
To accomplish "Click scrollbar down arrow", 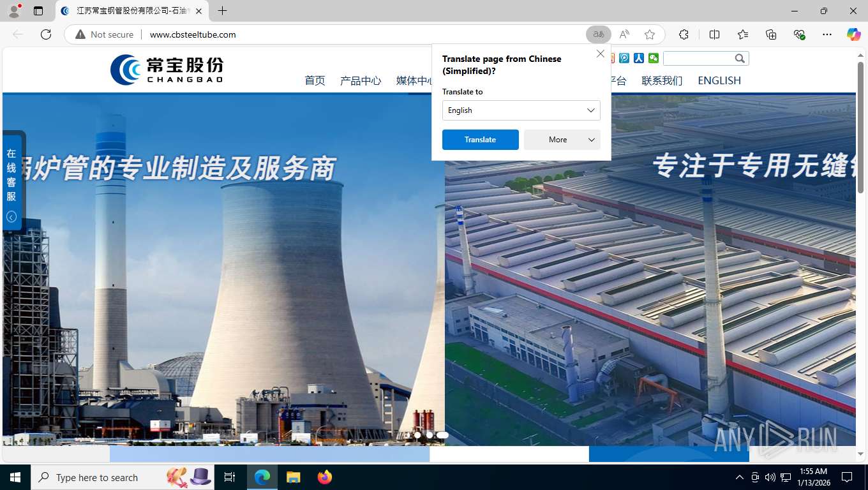I will 860,454.
